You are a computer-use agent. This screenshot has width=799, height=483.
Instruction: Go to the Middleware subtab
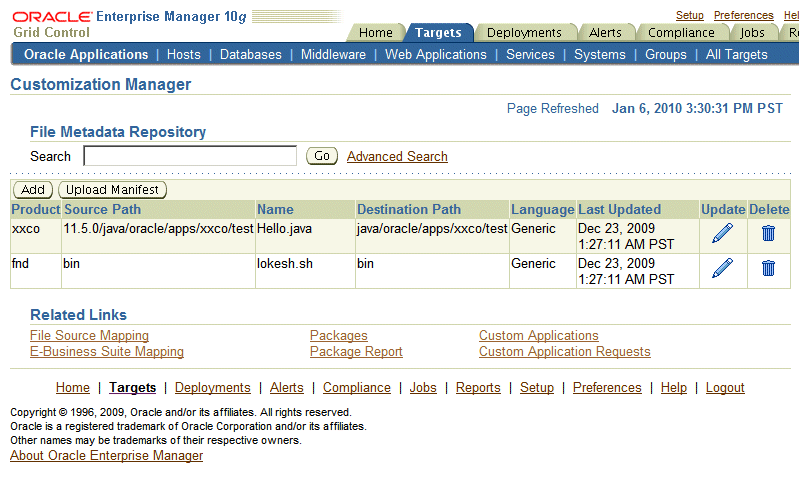pos(333,55)
